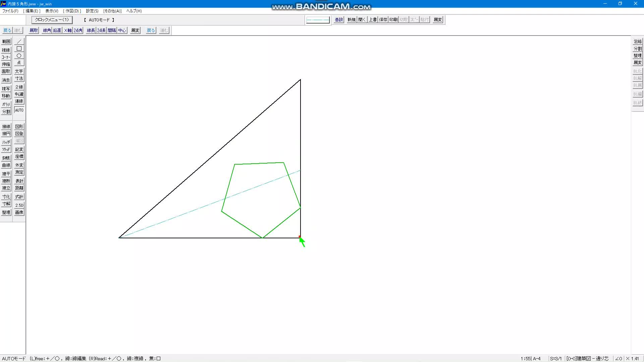The height and width of the screenshot is (362, 644).
Task: Select the 消去 erase tool
Action: coord(6,80)
